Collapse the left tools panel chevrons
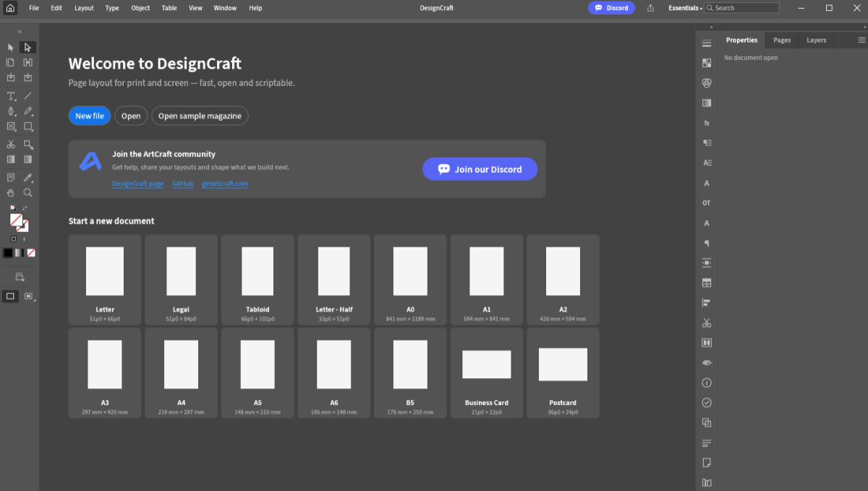Screen dimensions: 868x491 coord(20,32)
